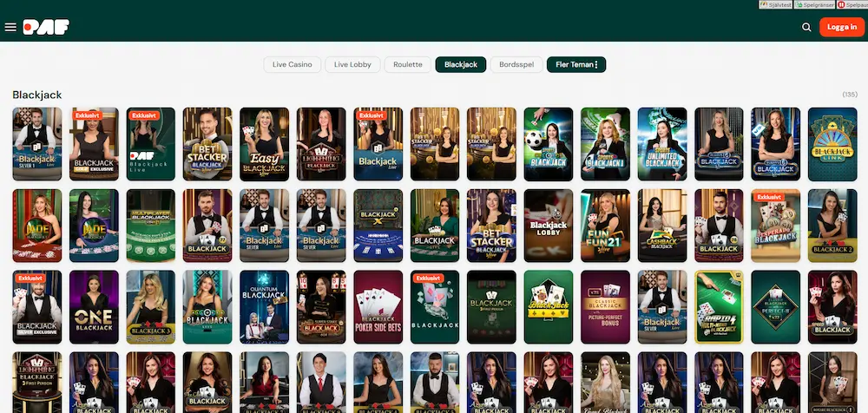Open Rapid Multi-Hand Blackjack game
This screenshot has height=413, width=868.
click(x=719, y=306)
